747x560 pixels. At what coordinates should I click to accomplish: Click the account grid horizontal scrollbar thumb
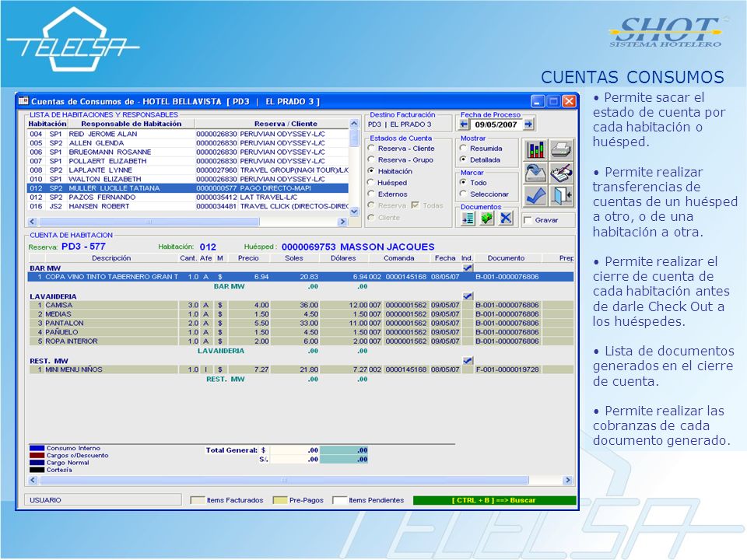(284, 480)
